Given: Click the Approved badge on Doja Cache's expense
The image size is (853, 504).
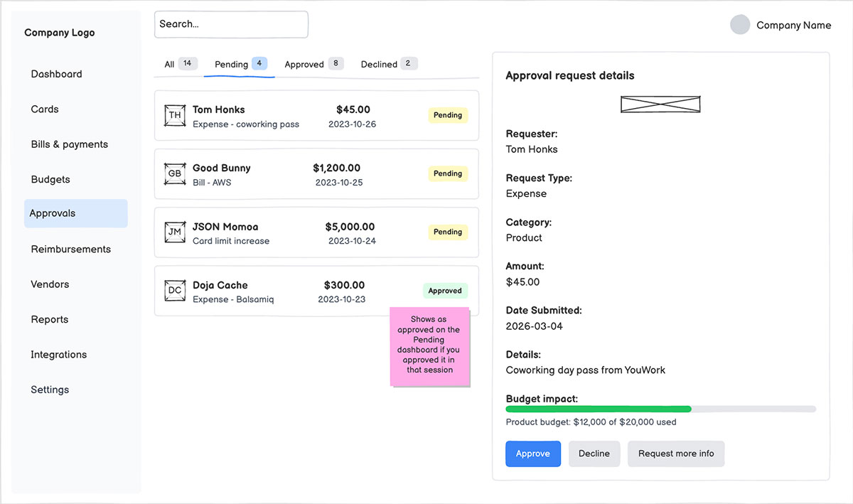Looking at the screenshot, I should [x=445, y=291].
